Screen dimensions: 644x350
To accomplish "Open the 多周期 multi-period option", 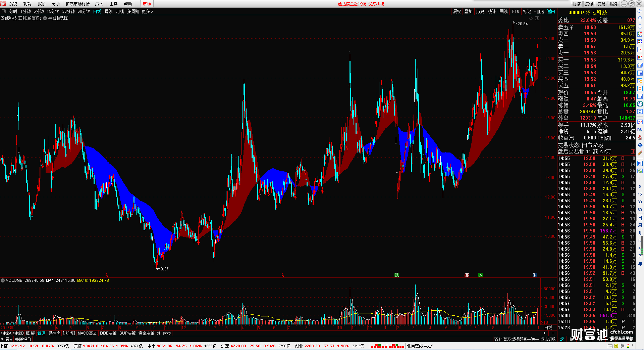I will (x=133, y=11).
